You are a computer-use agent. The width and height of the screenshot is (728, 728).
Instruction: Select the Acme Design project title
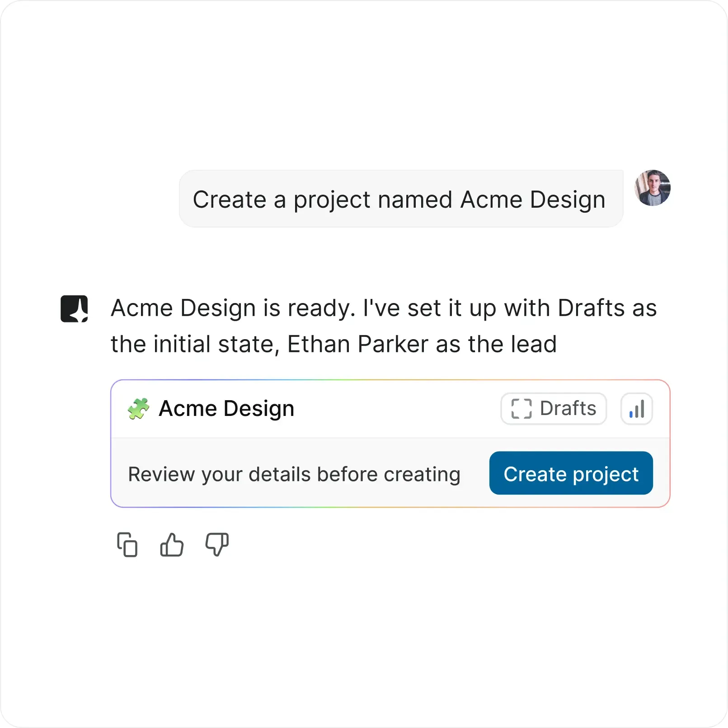click(226, 409)
